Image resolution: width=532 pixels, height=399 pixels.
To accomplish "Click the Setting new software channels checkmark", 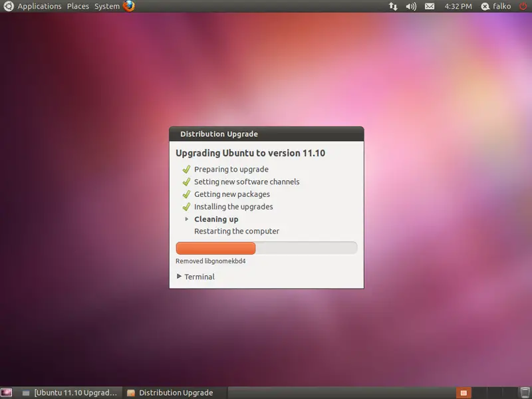I will pyautogui.click(x=186, y=182).
